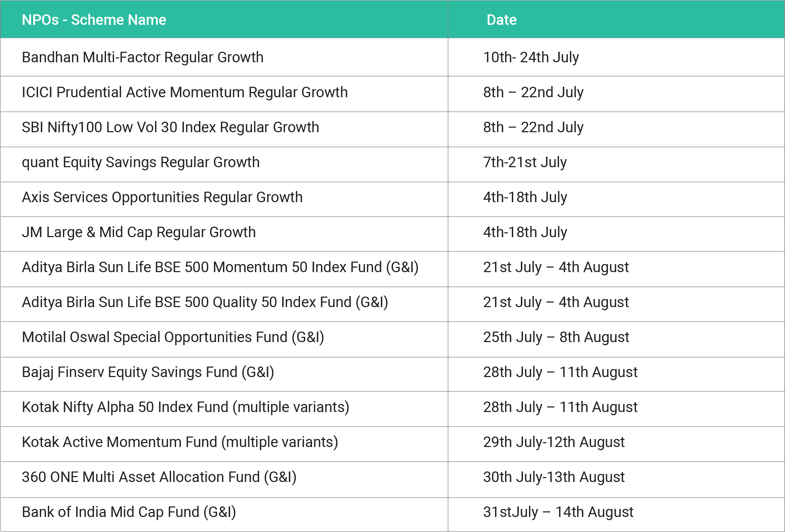785x532 pixels.
Task: Click the 'Date' column header
Action: [501, 20]
